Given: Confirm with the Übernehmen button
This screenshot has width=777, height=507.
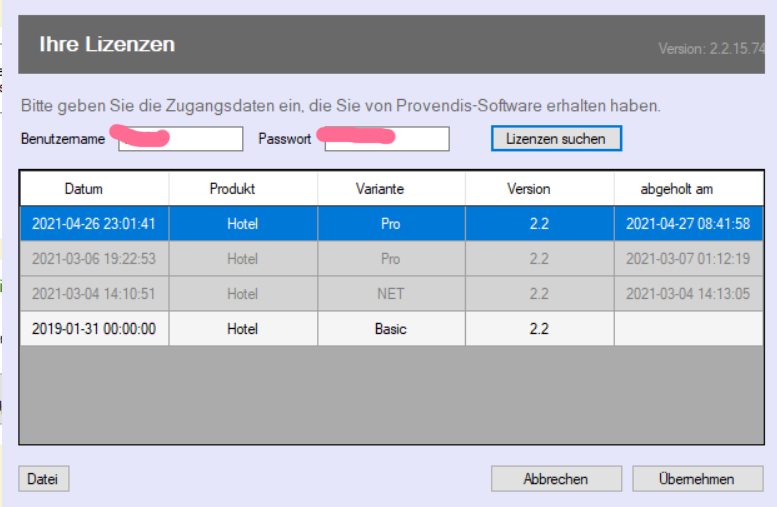Looking at the screenshot, I should 697,479.
